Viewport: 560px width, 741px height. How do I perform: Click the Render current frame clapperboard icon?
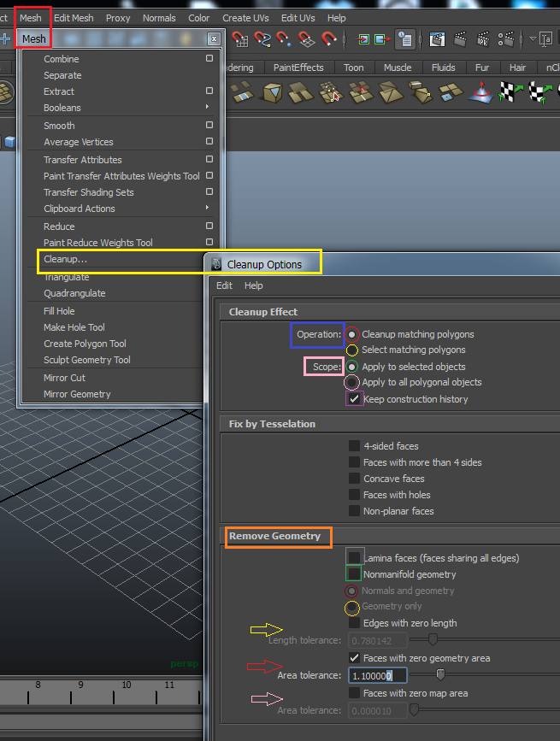(460, 39)
